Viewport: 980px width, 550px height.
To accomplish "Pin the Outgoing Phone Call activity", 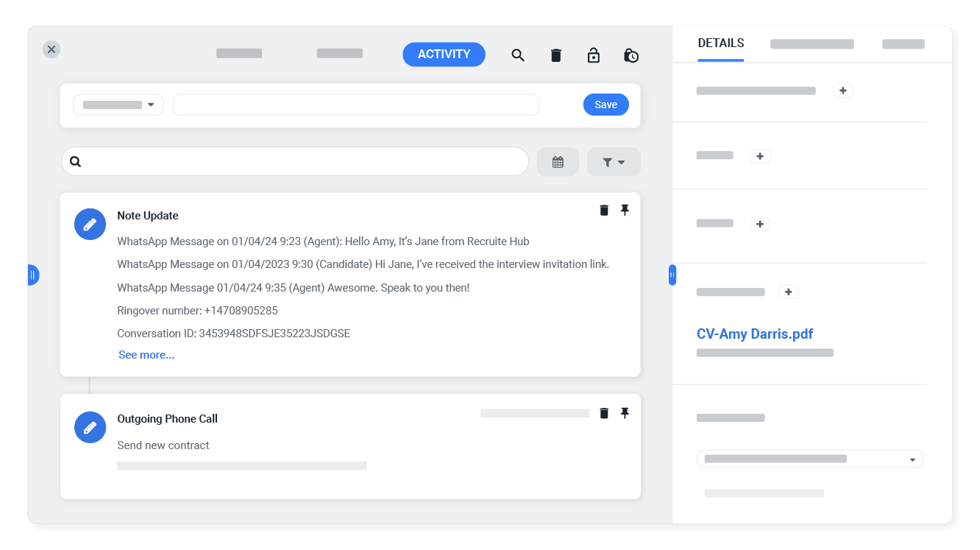I will tap(625, 413).
